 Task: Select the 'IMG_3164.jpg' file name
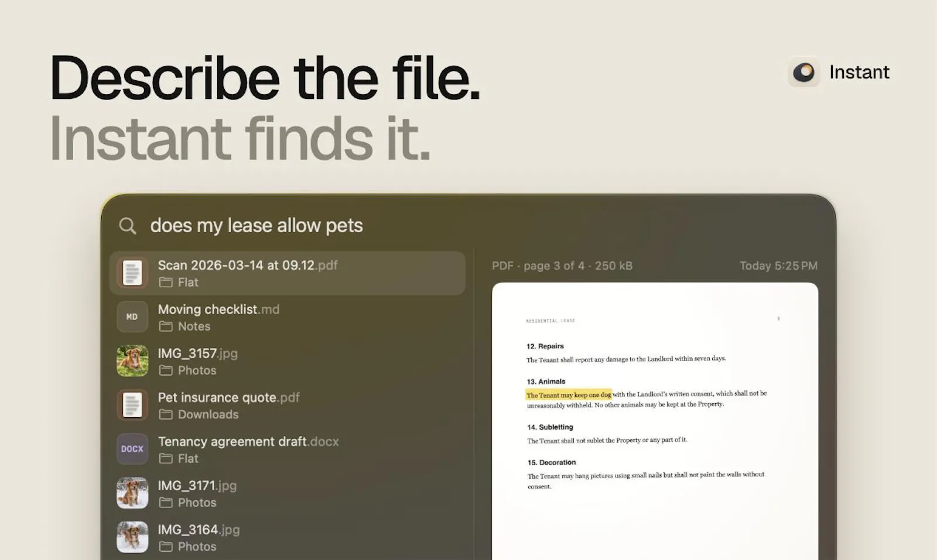tap(199, 530)
